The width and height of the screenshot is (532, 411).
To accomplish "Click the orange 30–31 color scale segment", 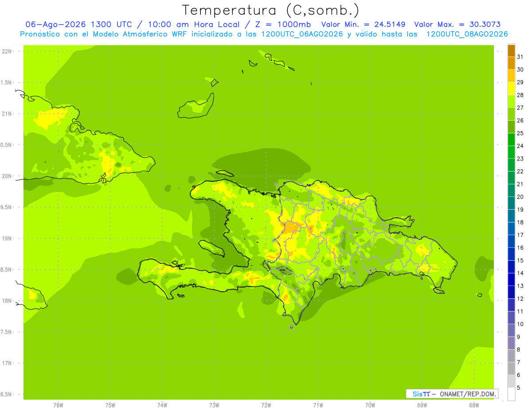I will pos(511,63).
